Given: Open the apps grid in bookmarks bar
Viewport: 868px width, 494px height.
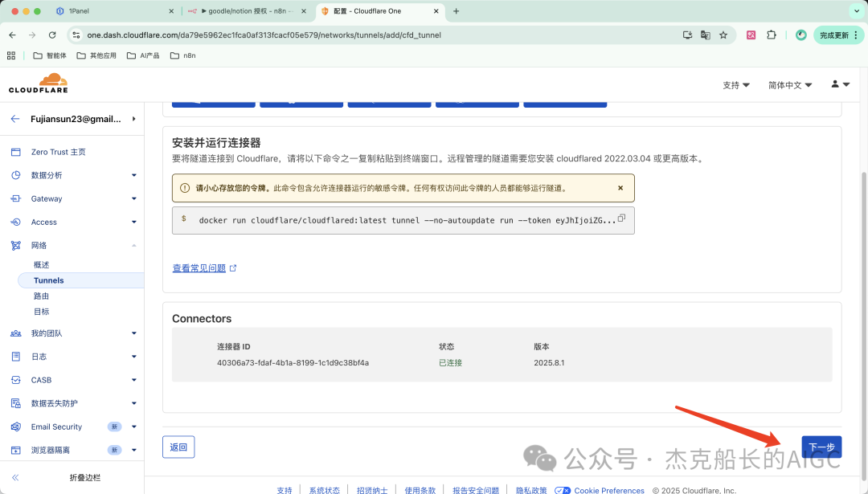Looking at the screenshot, I should click(x=11, y=55).
